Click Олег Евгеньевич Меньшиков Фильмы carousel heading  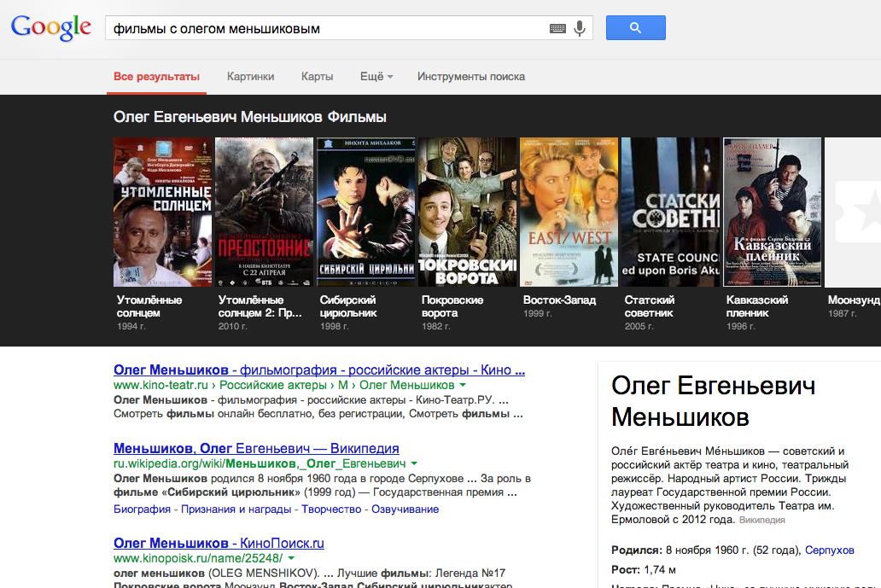pyautogui.click(x=250, y=117)
